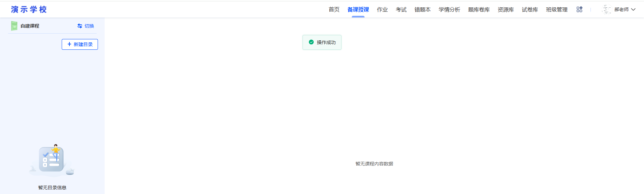Screen dimensions: 644x194
Task: Click the 切换 link text
Action: (89, 26)
